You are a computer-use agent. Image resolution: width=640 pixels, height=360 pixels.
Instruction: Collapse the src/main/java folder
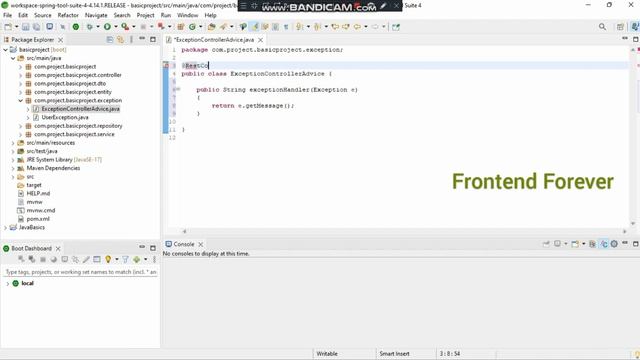tap(13, 58)
